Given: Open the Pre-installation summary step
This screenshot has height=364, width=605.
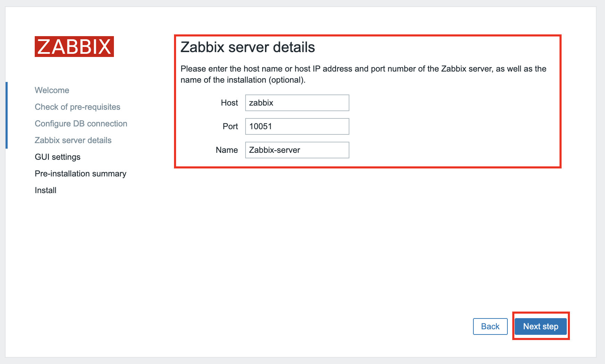Looking at the screenshot, I should pos(81,174).
